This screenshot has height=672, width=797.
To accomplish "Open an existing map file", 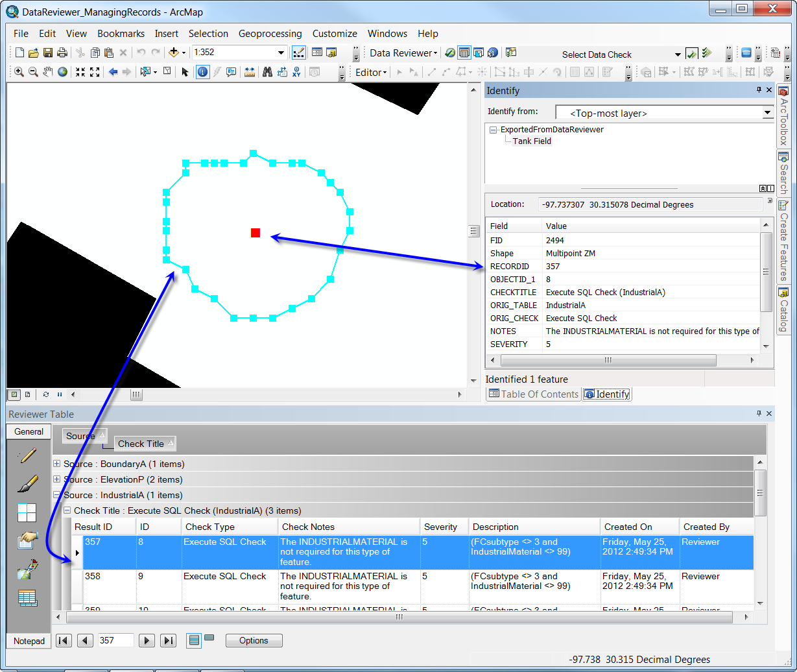I will tap(34, 53).
